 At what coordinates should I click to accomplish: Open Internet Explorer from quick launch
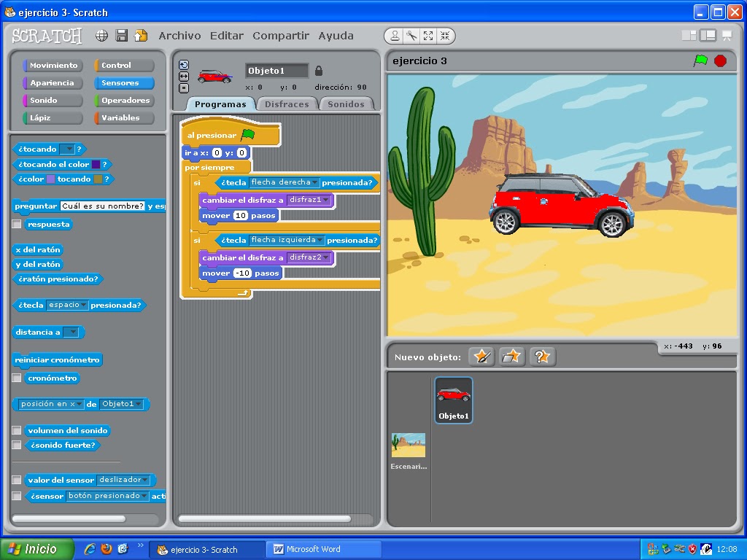(89, 549)
